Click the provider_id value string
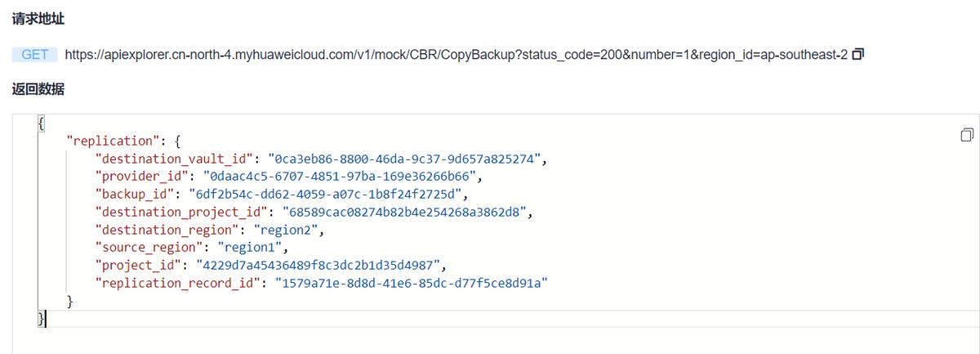980x354 pixels. tap(340, 177)
